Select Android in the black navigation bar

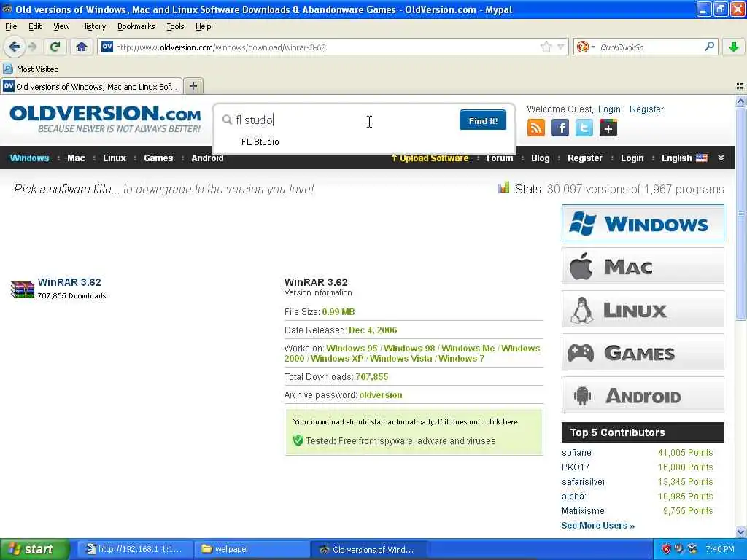[x=207, y=158]
